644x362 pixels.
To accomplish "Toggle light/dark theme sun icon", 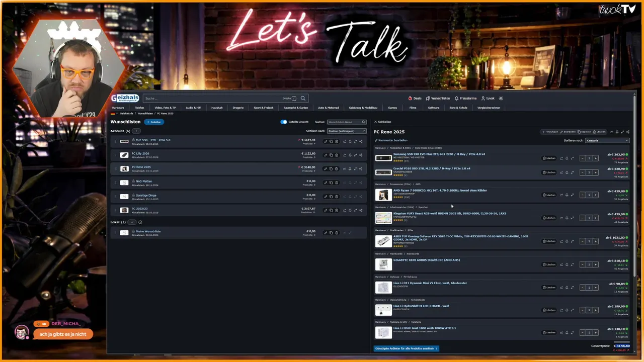I will coord(501,99).
